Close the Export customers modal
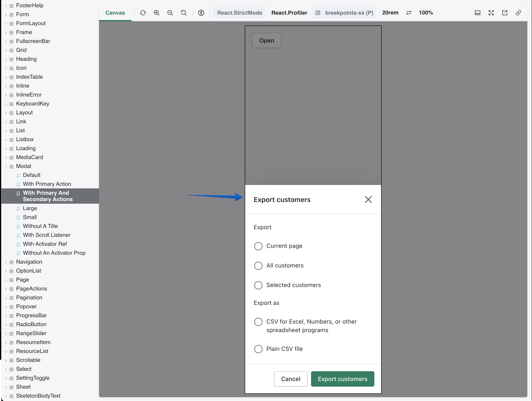This screenshot has width=532, height=401. point(368,199)
